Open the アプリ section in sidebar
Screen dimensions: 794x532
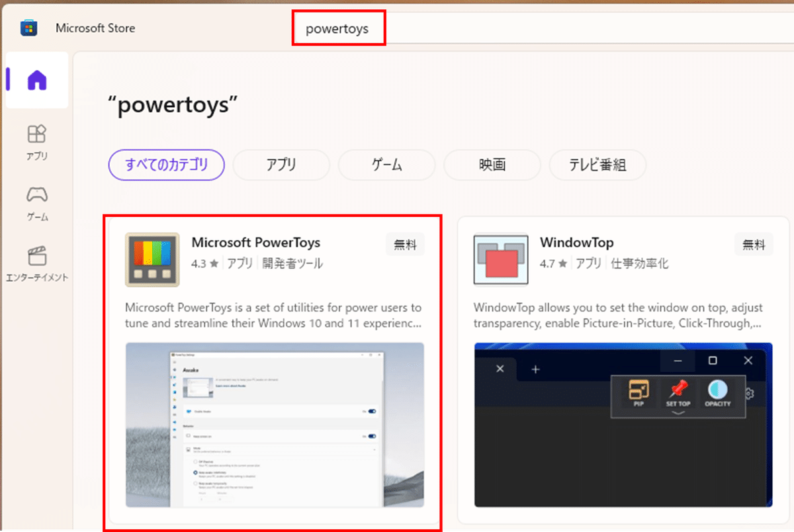37,143
